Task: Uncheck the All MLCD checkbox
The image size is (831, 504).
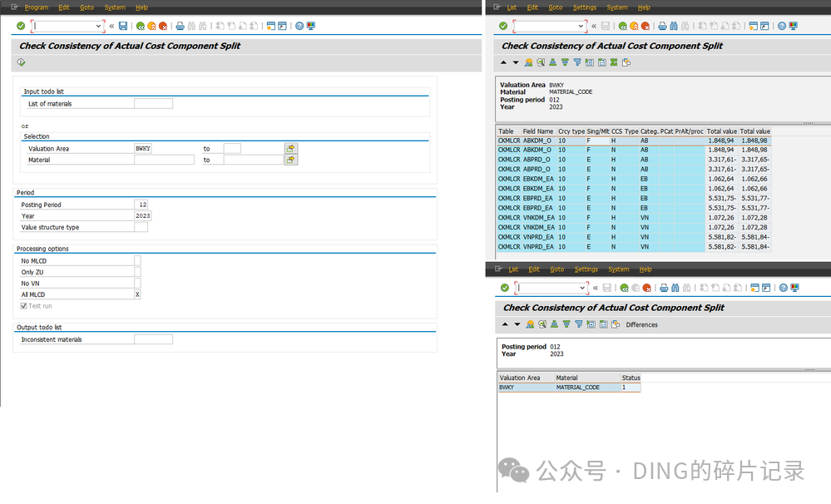Action: point(137,294)
